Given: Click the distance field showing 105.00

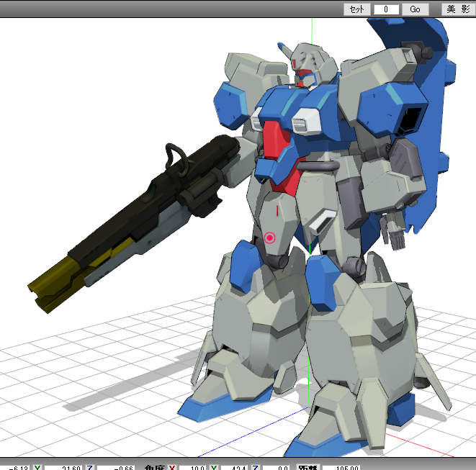Looking at the screenshot, I should point(341,468).
